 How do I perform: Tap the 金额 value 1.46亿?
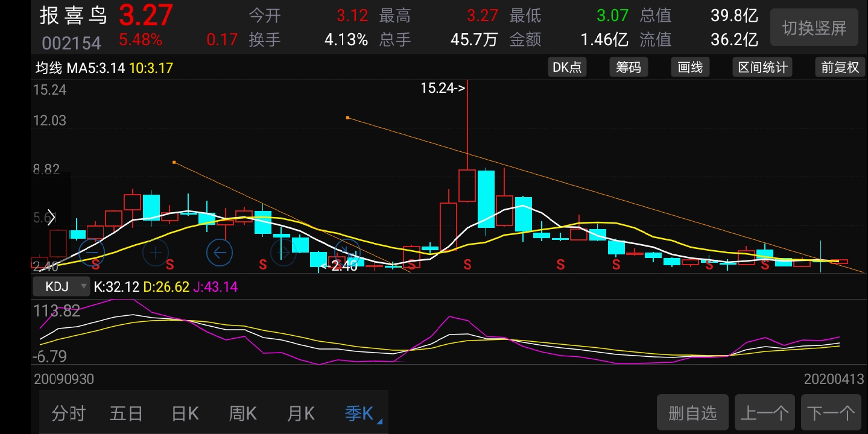tap(604, 40)
